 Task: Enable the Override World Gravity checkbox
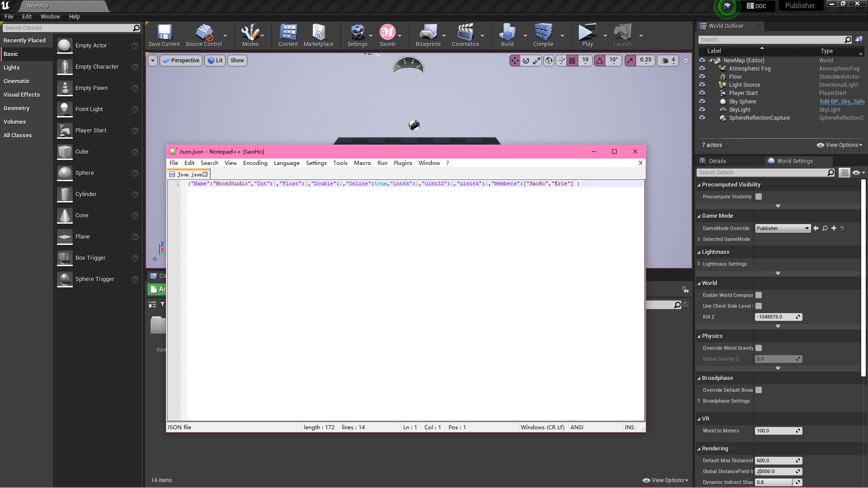(759, 348)
